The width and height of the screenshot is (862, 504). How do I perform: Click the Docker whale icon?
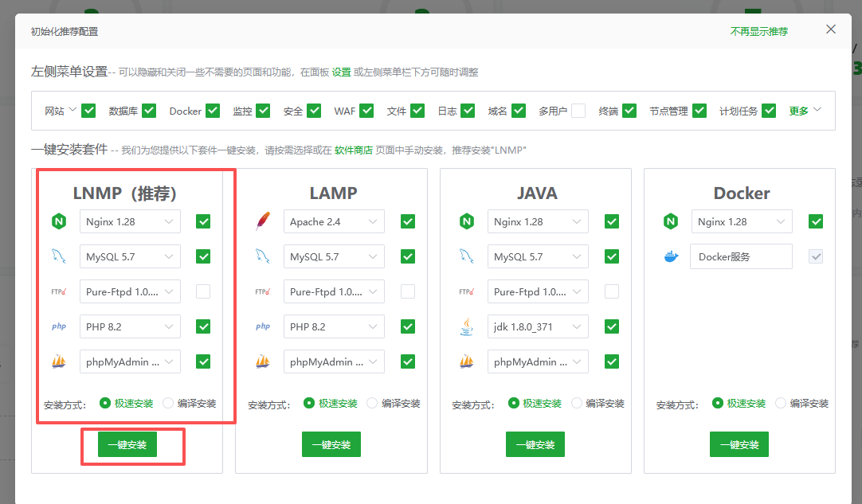pyautogui.click(x=671, y=256)
